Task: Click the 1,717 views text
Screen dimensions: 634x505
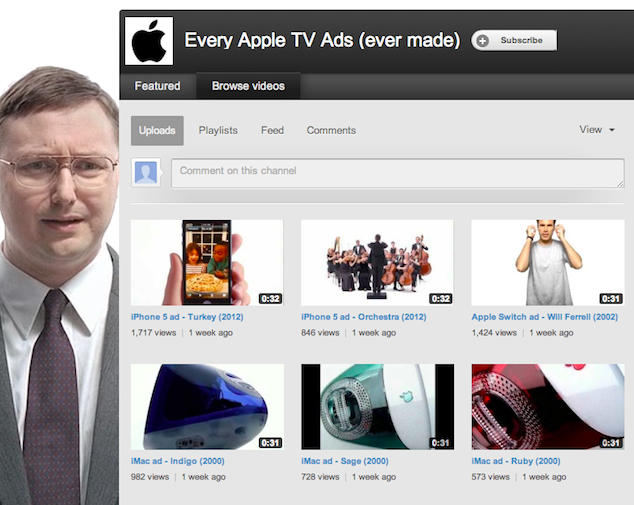Action: pyautogui.click(x=153, y=333)
